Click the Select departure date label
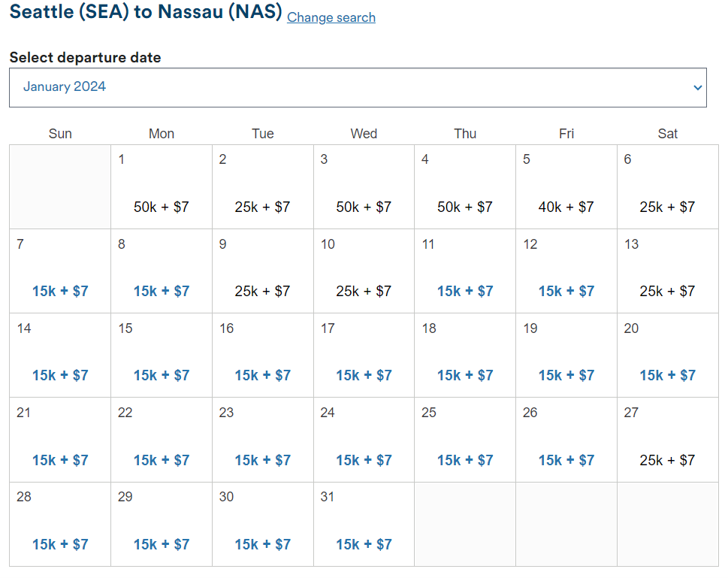This screenshot has width=728, height=578. pos(86,58)
